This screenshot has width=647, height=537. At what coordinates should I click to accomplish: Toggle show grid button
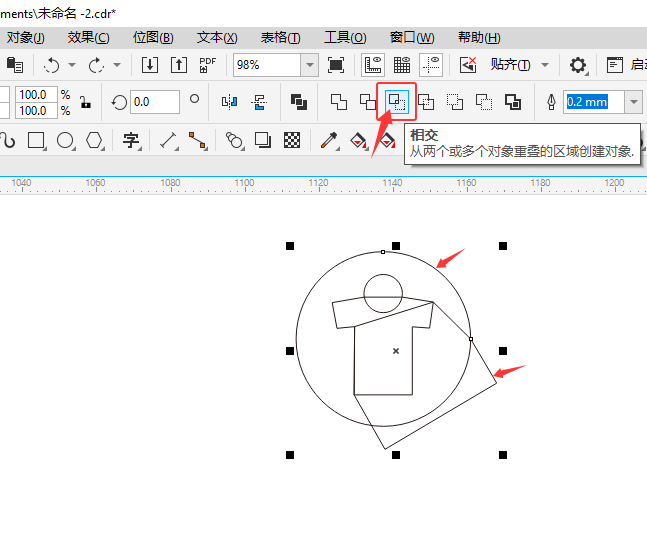(402, 65)
